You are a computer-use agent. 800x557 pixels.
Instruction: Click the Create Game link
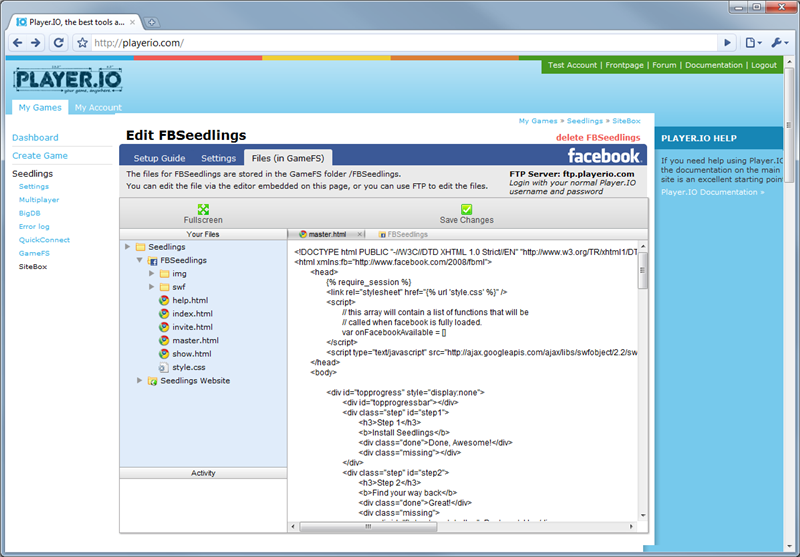[40, 156]
